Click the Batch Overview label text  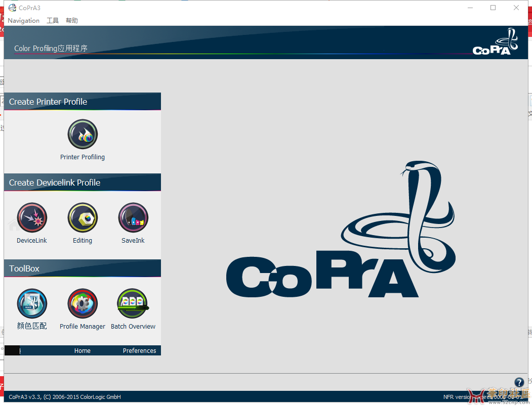tap(133, 327)
